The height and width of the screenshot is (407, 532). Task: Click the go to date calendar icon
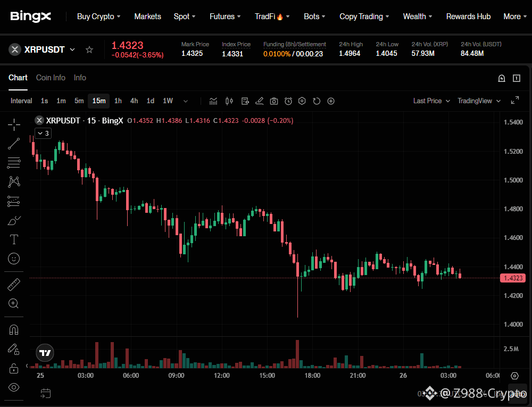[x=45, y=394]
